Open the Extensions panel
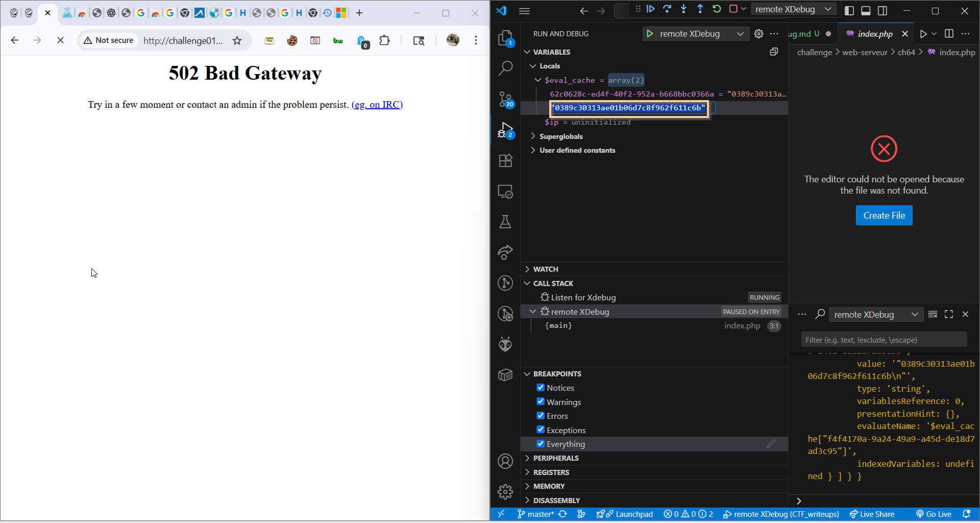This screenshot has height=523, width=980. click(x=505, y=160)
